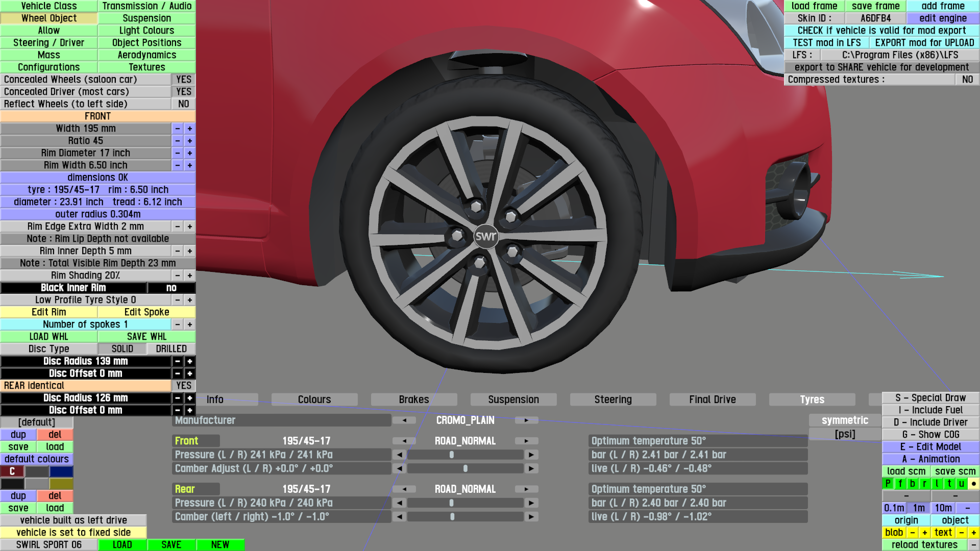Decrease Rim Diameter with minus button
980x551 pixels.
click(x=177, y=153)
